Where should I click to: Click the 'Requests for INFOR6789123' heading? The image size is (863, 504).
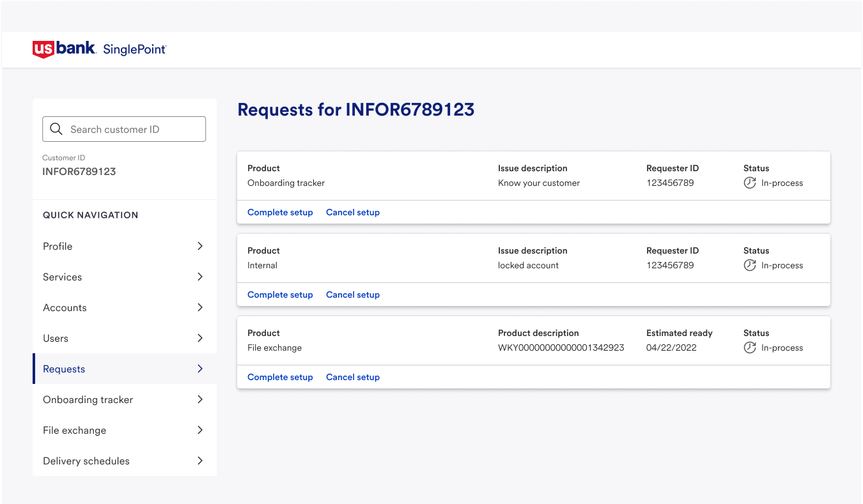click(356, 109)
